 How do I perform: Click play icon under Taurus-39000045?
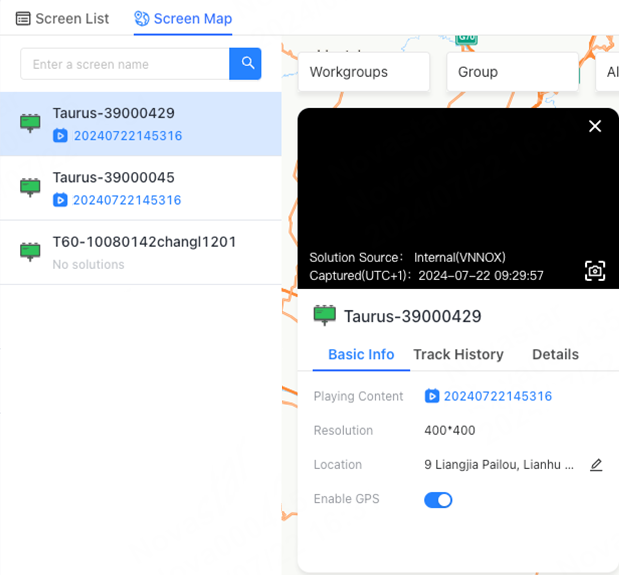click(60, 200)
